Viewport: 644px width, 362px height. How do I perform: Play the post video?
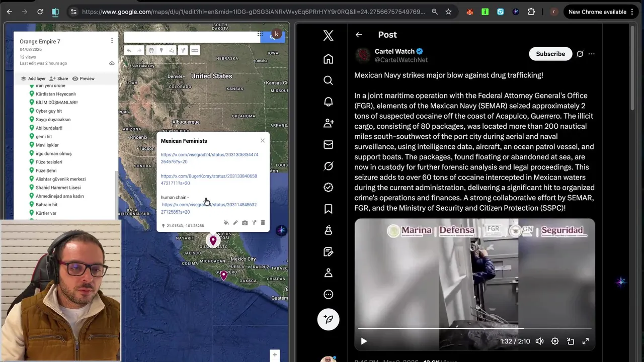tap(364, 341)
